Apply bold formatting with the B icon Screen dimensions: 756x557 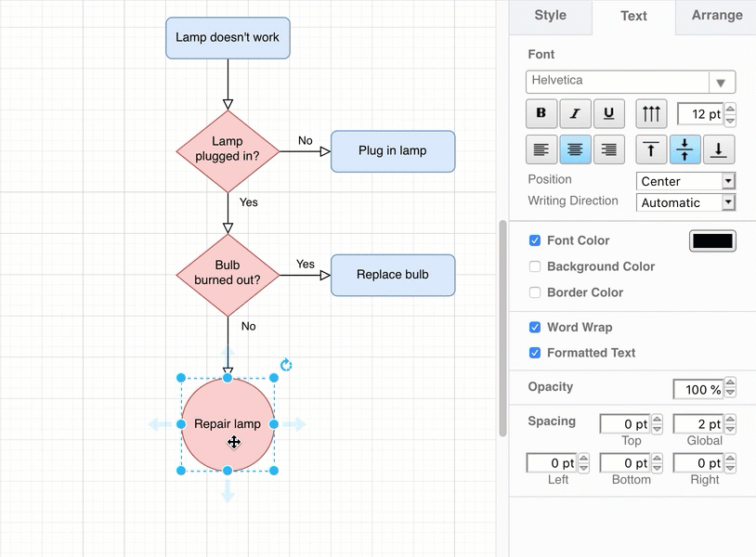pos(541,113)
